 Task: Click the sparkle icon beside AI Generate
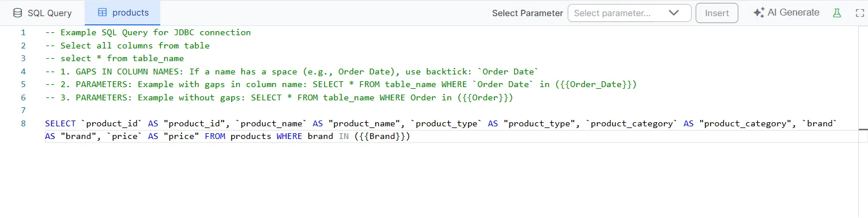coord(758,13)
